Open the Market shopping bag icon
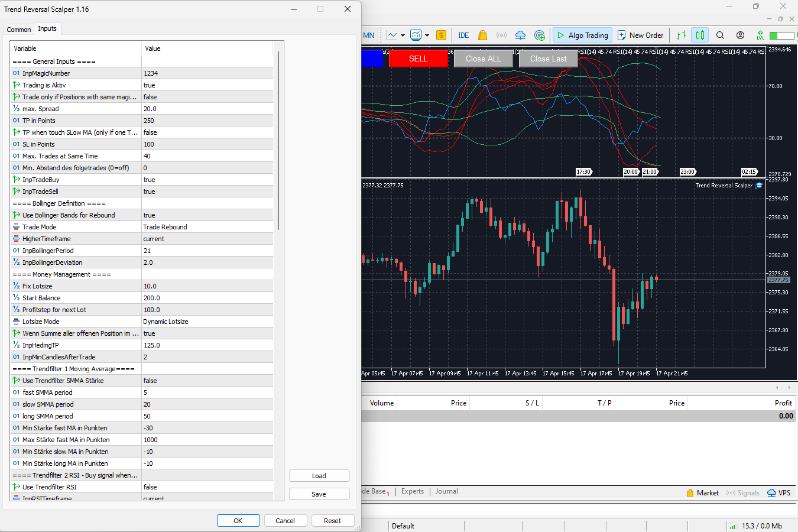The image size is (798, 532). point(482,35)
